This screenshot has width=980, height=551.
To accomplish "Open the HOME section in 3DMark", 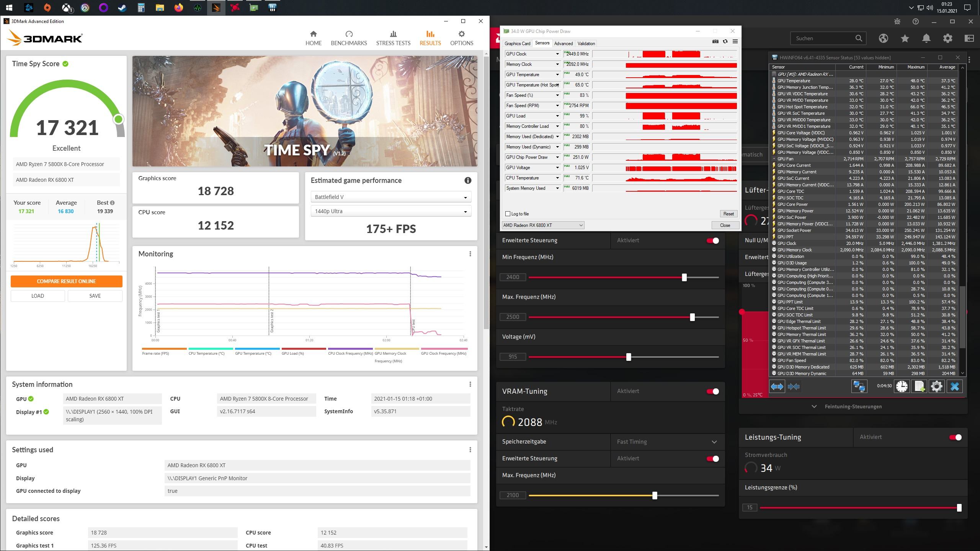I will (313, 38).
